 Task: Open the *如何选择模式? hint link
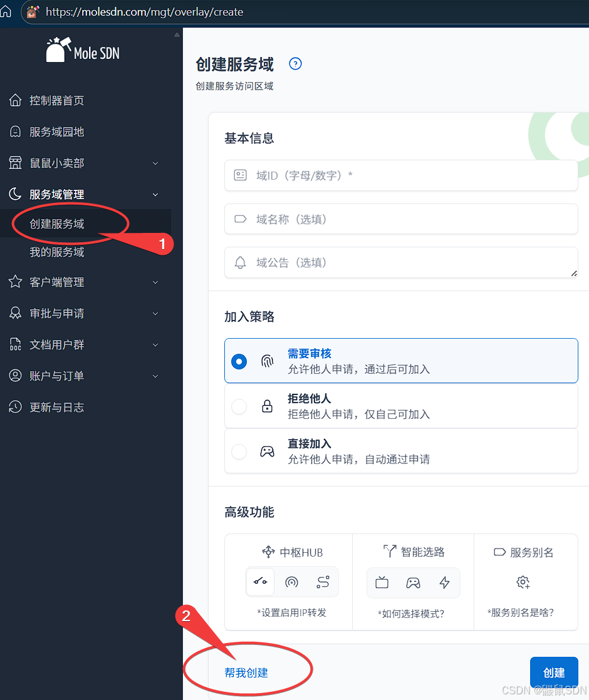click(411, 614)
